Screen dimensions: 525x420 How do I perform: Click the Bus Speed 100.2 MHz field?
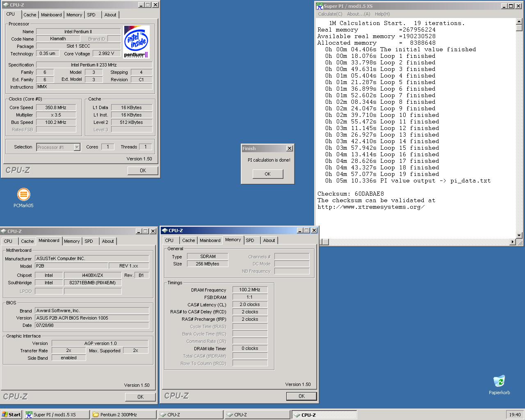(56, 122)
